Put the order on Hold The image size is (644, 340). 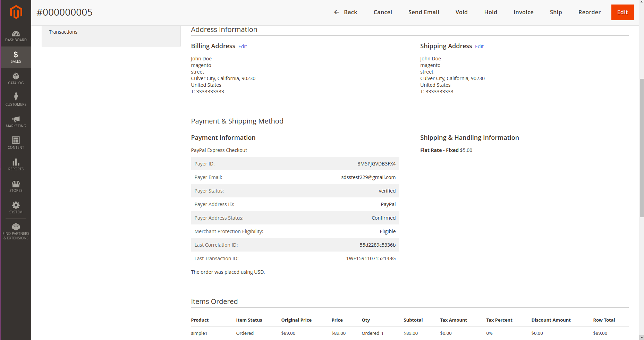(490, 12)
